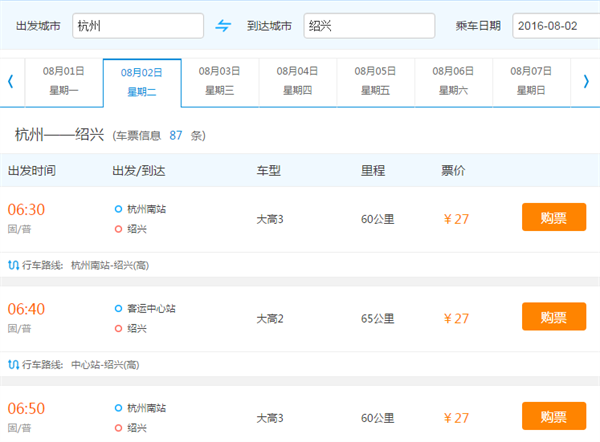This screenshot has width=600, height=442.
Task: Click the 票价 column header
Action: (x=453, y=170)
